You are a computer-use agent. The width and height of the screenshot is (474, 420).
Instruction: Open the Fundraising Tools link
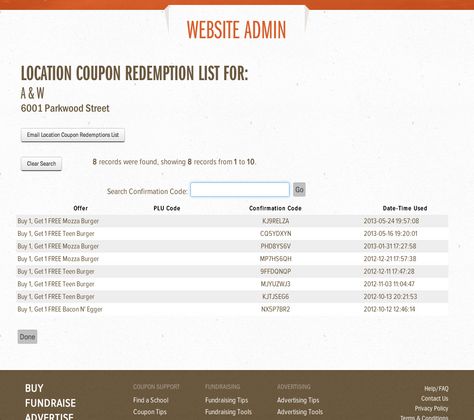[x=228, y=412]
